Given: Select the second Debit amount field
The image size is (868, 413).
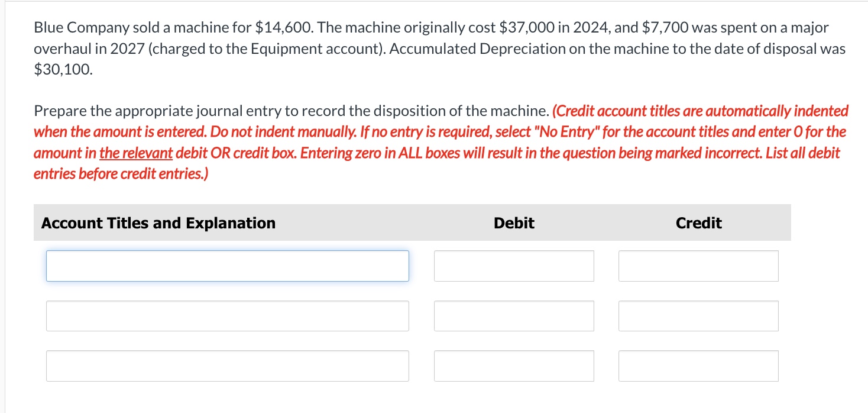Looking at the screenshot, I should [x=514, y=315].
